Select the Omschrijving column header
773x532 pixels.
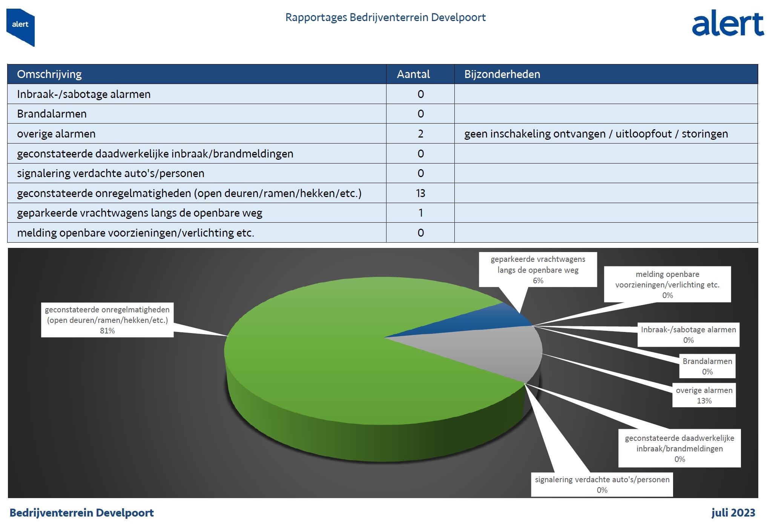(49, 74)
